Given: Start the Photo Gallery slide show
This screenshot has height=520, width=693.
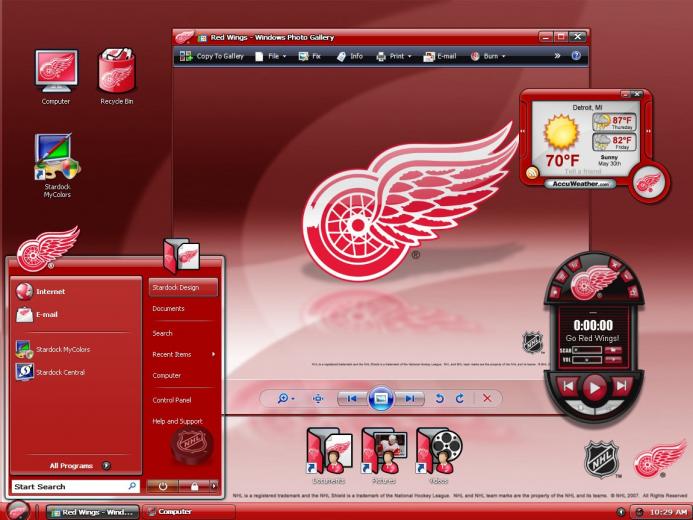Looking at the screenshot, I should click(381, 398).
